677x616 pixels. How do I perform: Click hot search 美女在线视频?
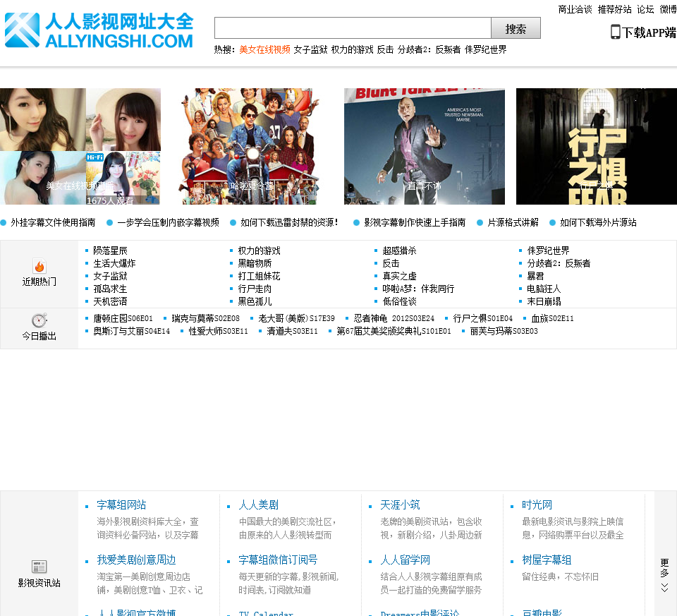click(x=264, y=49)
